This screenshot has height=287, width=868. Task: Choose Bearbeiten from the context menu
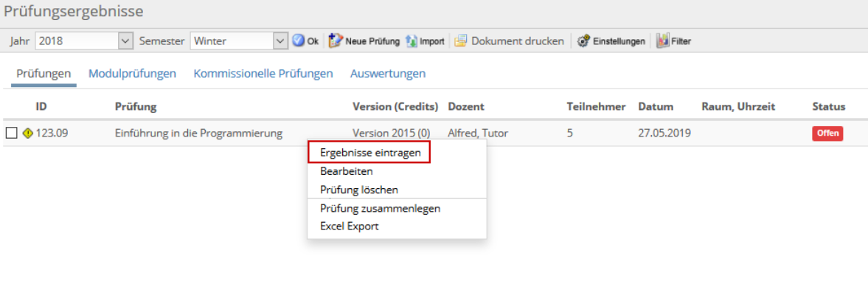click(347, 171)
